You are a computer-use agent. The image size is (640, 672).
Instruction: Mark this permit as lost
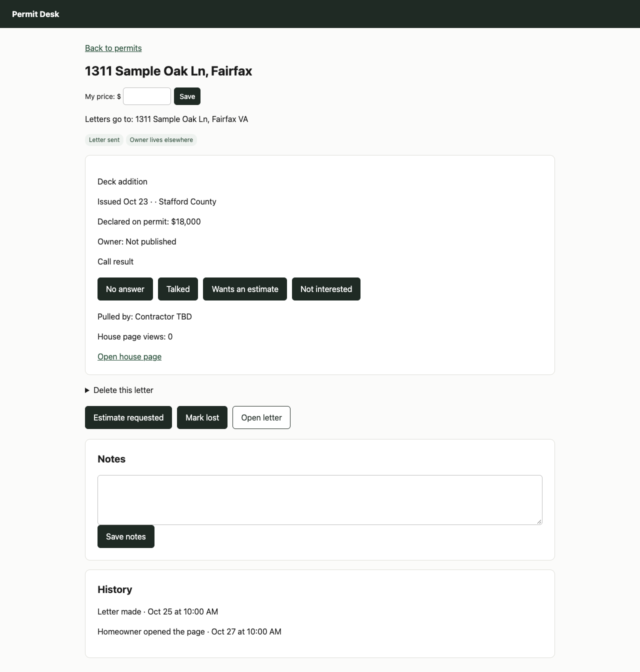pyautogui.click(x=202, y=417)
